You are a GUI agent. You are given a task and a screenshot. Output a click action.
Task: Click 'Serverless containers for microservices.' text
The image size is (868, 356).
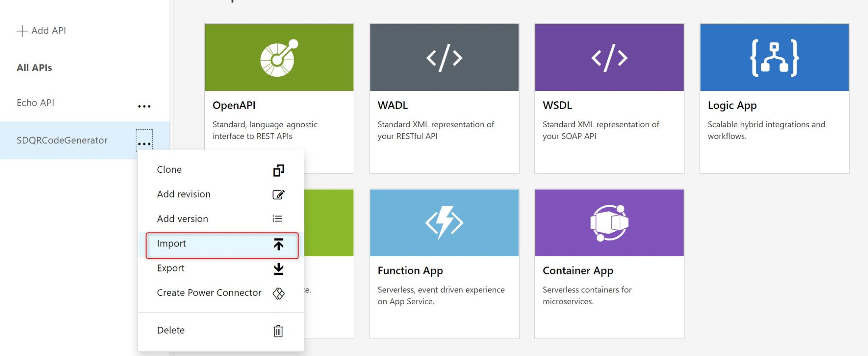click(x=587, y=295)
